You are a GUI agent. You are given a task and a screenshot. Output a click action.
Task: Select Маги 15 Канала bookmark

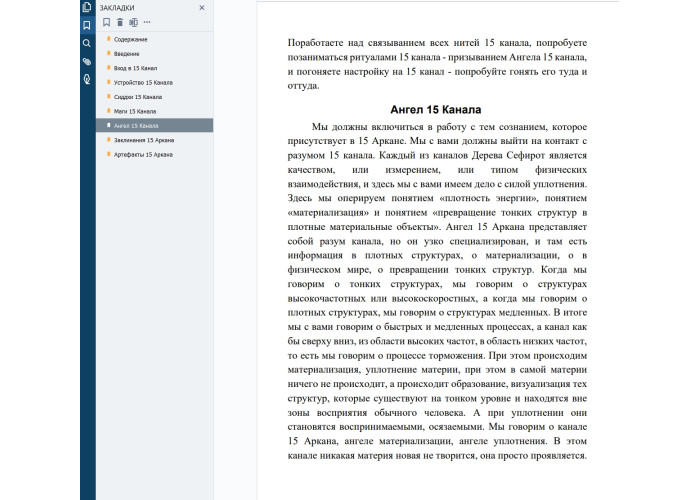pyautogui.click(x=135, y=111)
